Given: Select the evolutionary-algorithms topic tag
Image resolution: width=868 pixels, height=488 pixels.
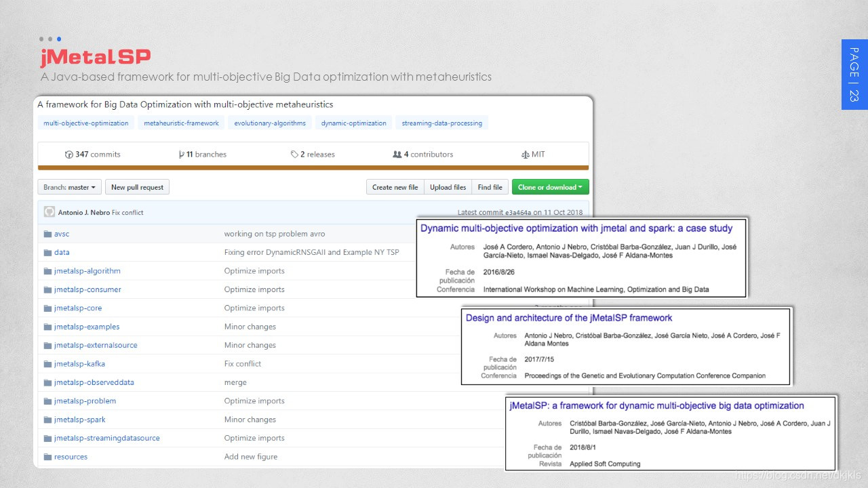Looking at the screenshot, I should [270, 123].
